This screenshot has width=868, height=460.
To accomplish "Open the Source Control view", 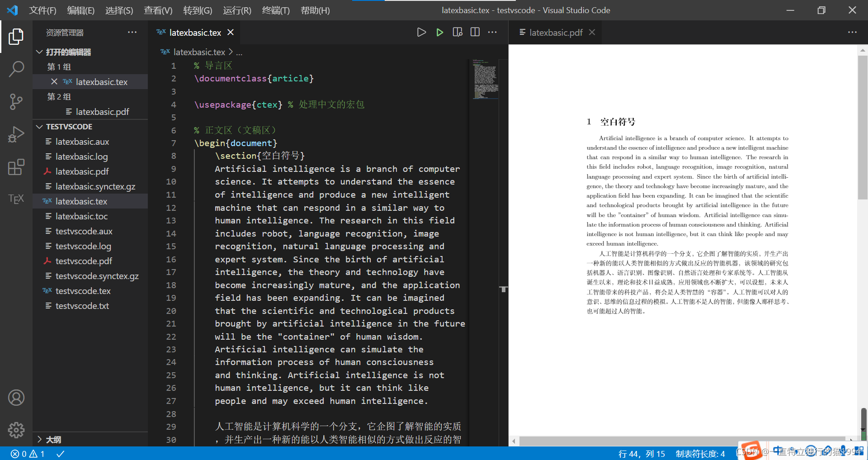I will [16, 101].
